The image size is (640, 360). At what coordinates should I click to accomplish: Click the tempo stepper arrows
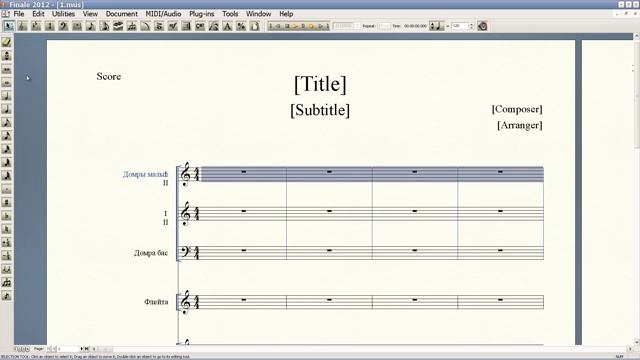tap(471, 26)
